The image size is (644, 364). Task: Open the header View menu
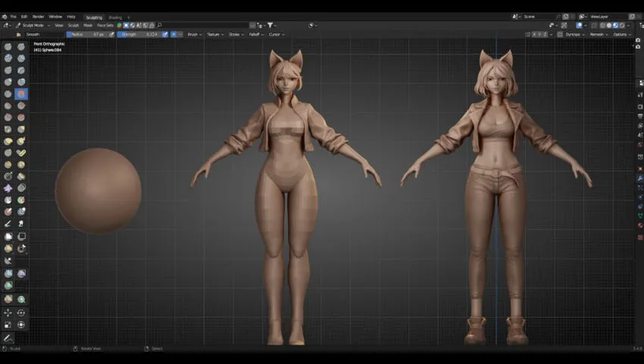tap(59, 26)
